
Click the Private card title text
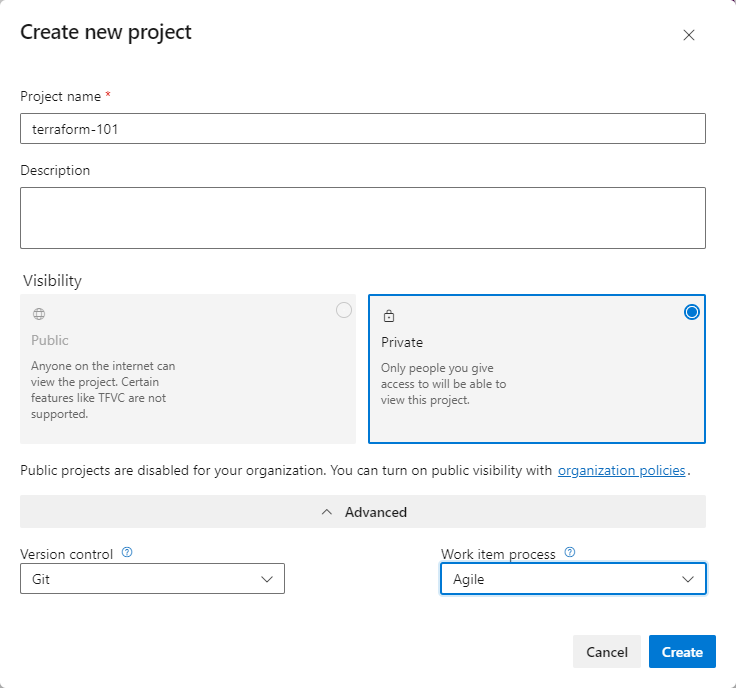pyautogui.click(x=402, y=343)
